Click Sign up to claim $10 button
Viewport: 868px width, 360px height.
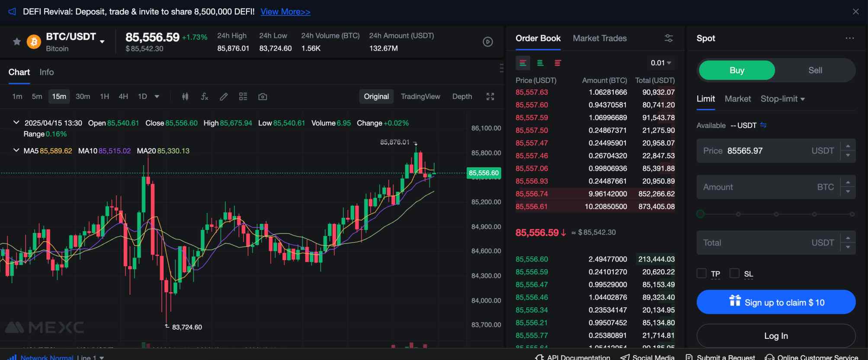point(776,302)
